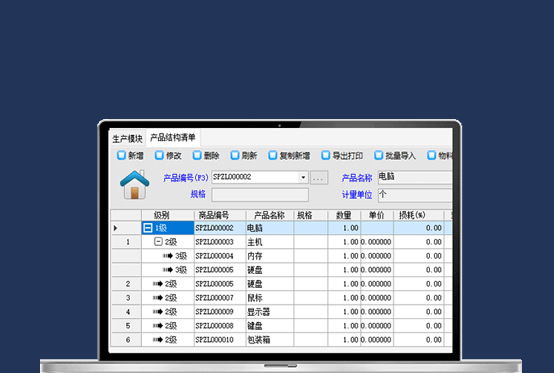The width and height of the screenshot is (554, 373).
Task: Click the 计量单位 field containing 个
Action: 415,195
